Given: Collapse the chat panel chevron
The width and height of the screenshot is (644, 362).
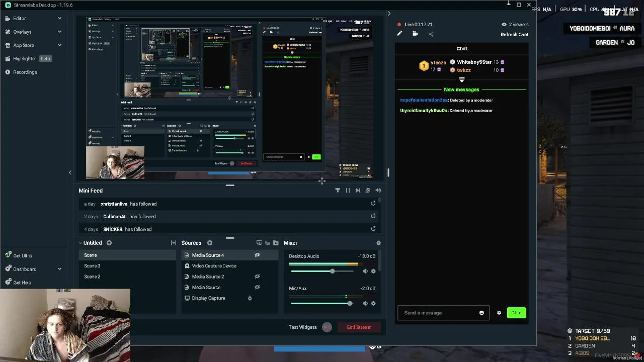Looking at the screenshot, I should pyautogui.click(x=389, y=14).
